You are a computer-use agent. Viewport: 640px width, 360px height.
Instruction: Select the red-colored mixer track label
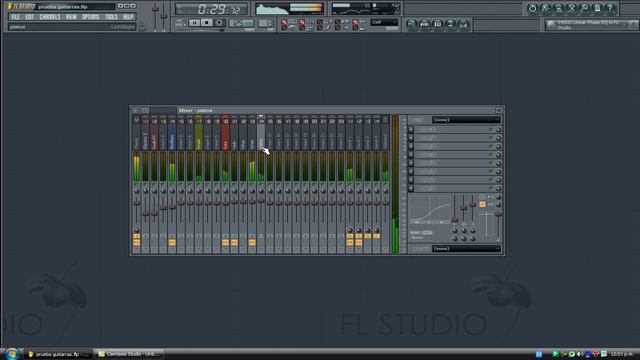(x=226, y=138)
